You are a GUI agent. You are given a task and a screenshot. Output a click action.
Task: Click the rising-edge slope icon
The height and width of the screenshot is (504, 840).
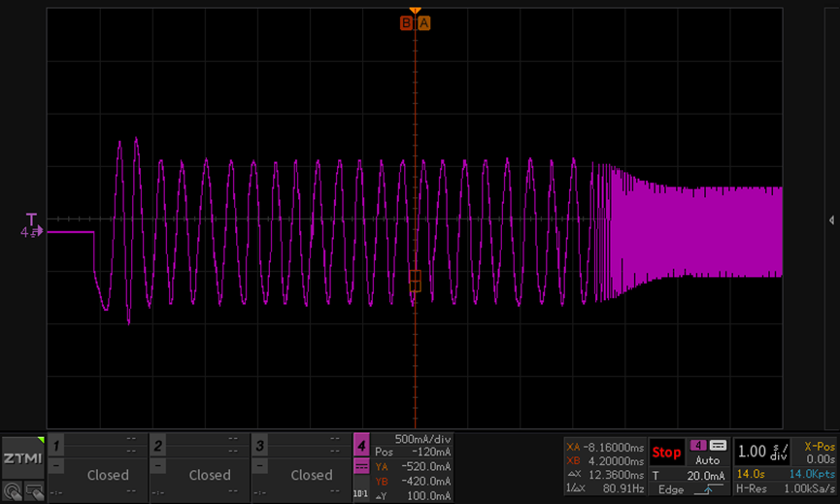pyautogui.click(x=708, y=489)
